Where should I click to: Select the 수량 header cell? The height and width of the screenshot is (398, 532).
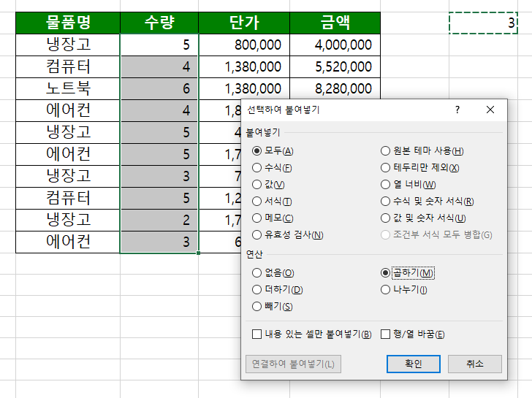[x=159, y=23]
